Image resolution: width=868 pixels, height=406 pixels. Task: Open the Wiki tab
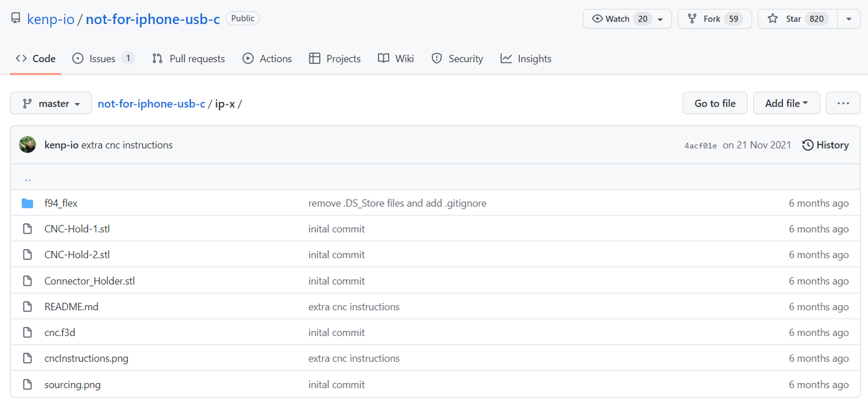tap(396, 59)
